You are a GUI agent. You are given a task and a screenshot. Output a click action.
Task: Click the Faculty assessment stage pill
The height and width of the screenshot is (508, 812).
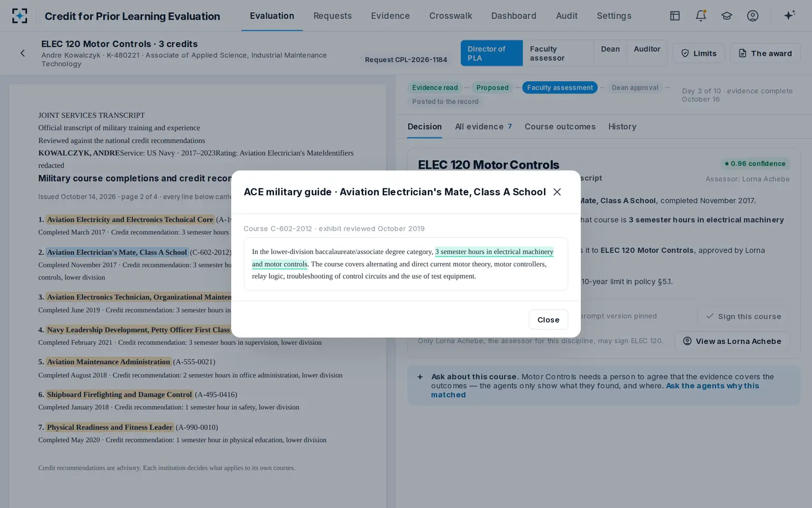click(x=560, y=87)
